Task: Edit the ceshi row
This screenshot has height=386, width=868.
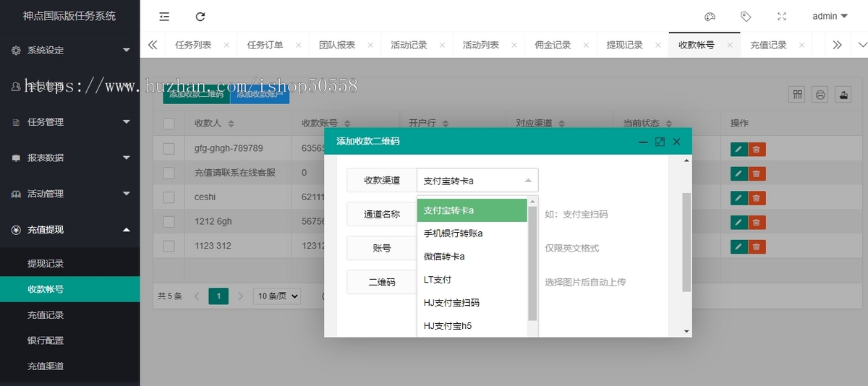Action: coord(739,198)
